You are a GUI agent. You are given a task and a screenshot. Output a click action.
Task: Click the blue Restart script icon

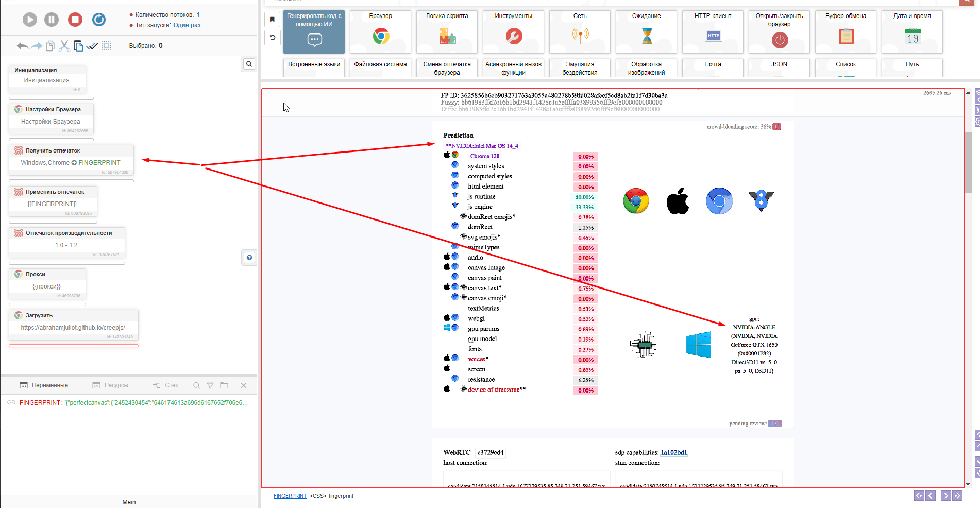99,20
